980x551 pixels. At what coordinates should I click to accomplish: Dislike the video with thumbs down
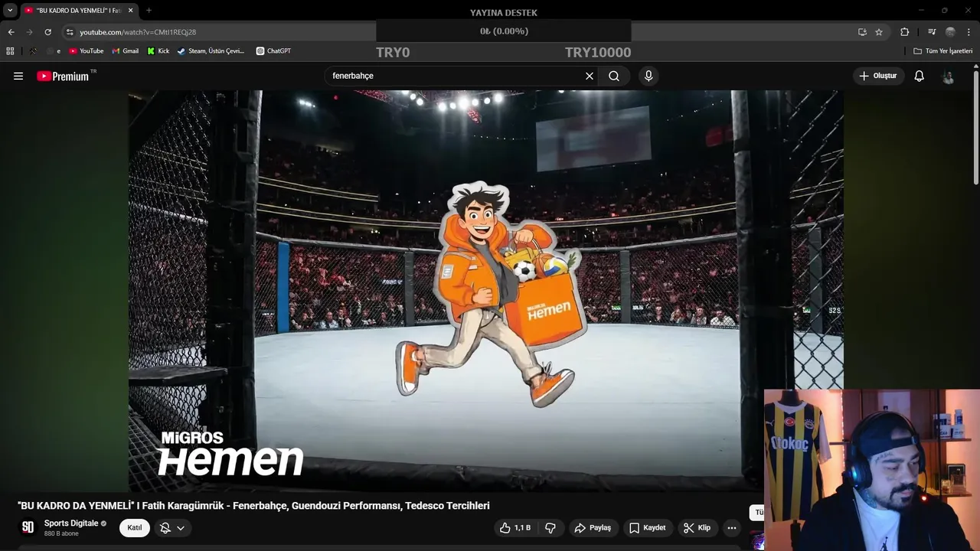tap(550, 528)
